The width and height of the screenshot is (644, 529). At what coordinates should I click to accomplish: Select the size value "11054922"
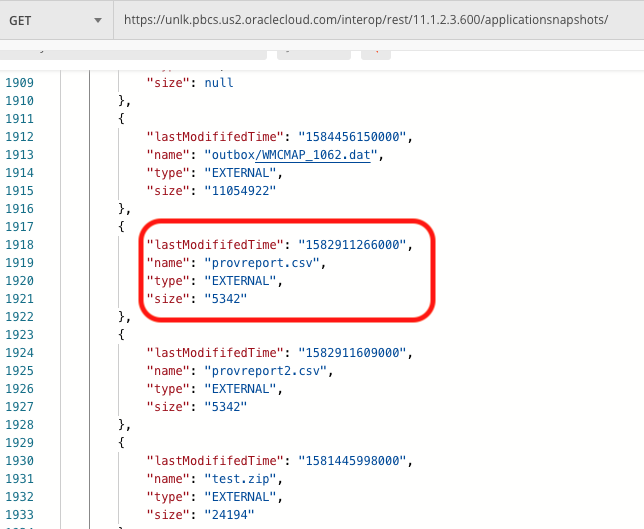point(239,190)
